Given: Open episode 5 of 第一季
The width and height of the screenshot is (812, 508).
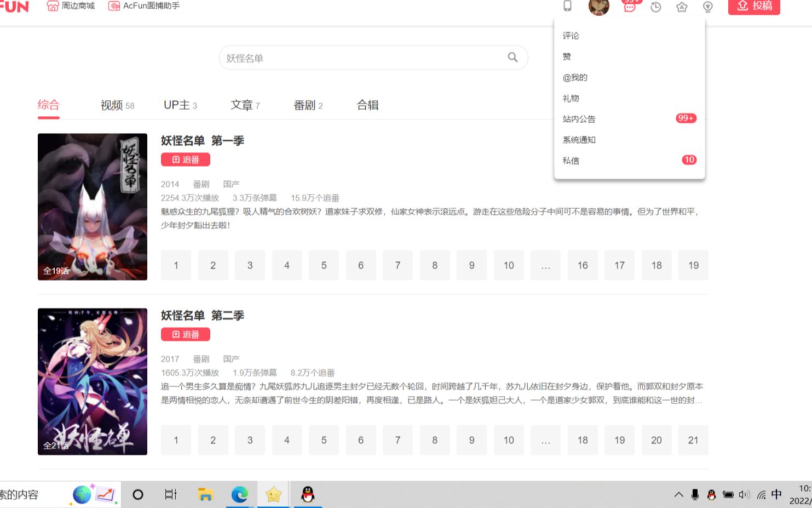Looking at the screenshot, I should [324, 265].
